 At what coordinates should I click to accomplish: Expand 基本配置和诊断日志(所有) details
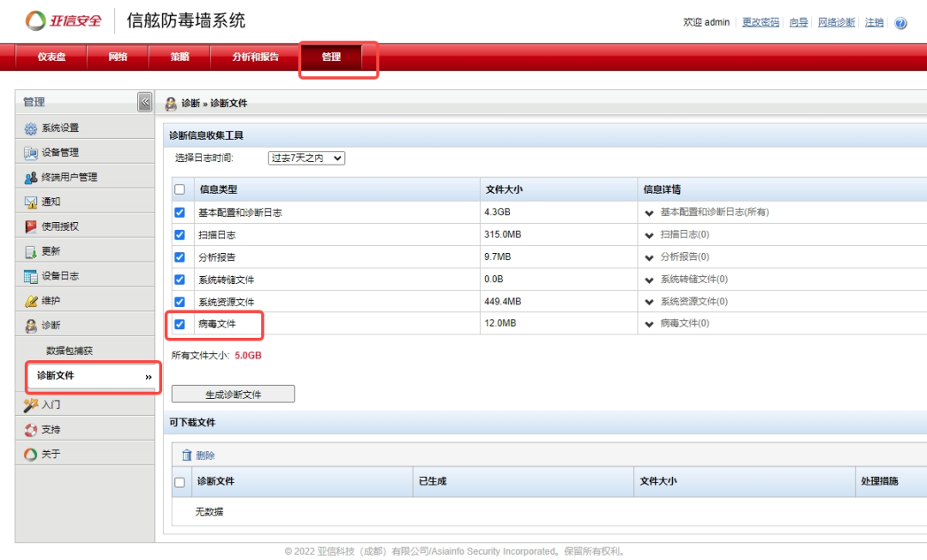pos(649,213)
